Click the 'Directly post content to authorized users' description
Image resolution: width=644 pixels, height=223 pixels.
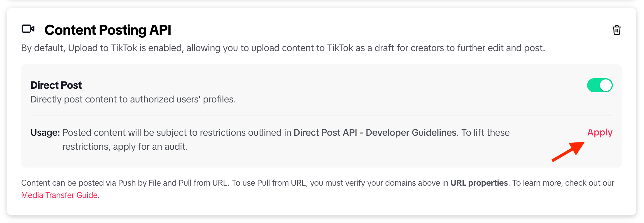(x=133, y=100)
